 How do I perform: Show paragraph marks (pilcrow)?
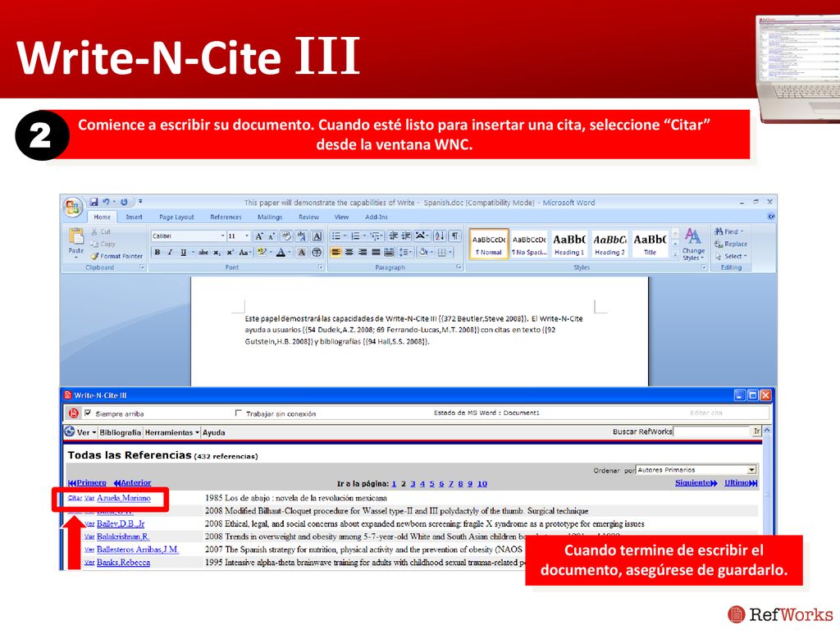(454, 235)
